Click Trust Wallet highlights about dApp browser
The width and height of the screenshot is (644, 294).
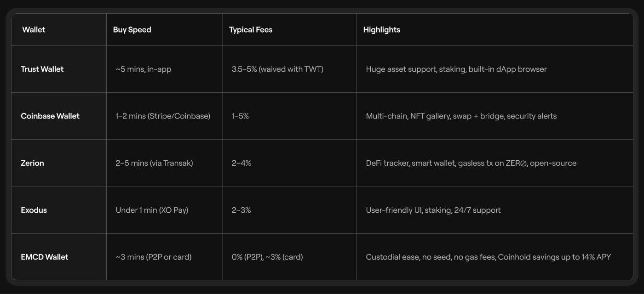(x=456, y=69)
